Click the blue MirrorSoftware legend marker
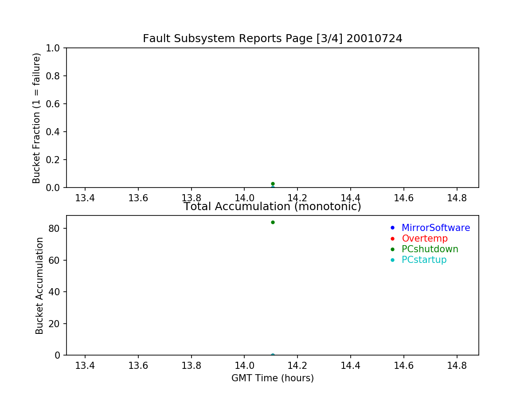532x399 pixels. [x=392, y=228]
